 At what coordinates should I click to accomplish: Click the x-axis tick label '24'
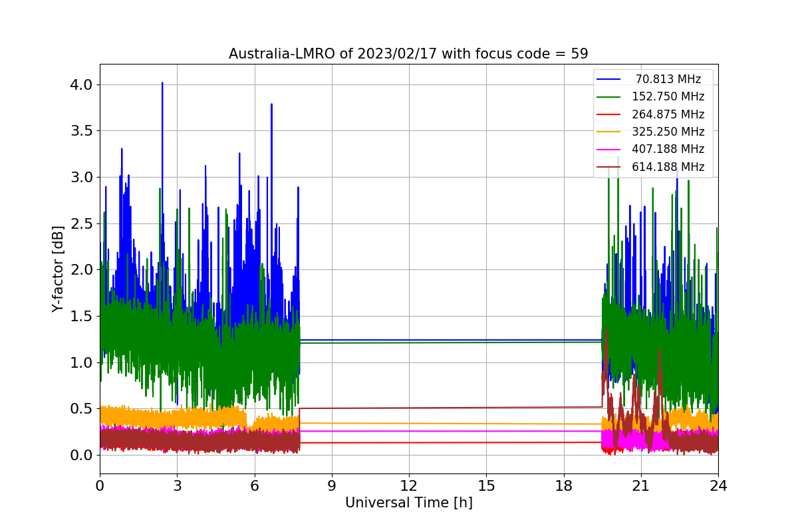pos(718,485)
